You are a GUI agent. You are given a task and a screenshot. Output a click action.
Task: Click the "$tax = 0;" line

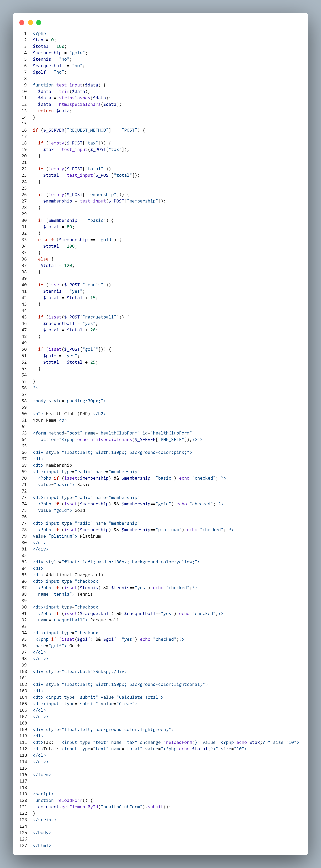(x=44, y=40)
